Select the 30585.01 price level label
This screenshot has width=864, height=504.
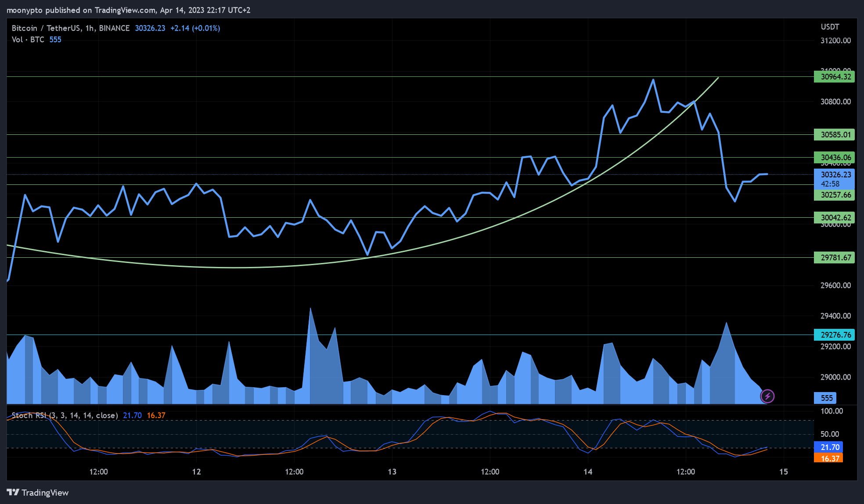834,135
